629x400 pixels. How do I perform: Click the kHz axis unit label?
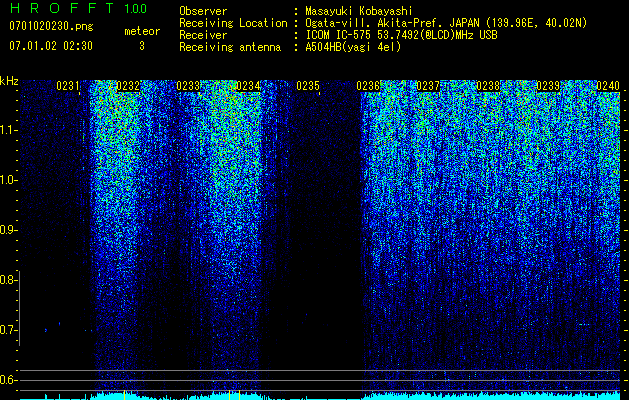coord(9,81)
